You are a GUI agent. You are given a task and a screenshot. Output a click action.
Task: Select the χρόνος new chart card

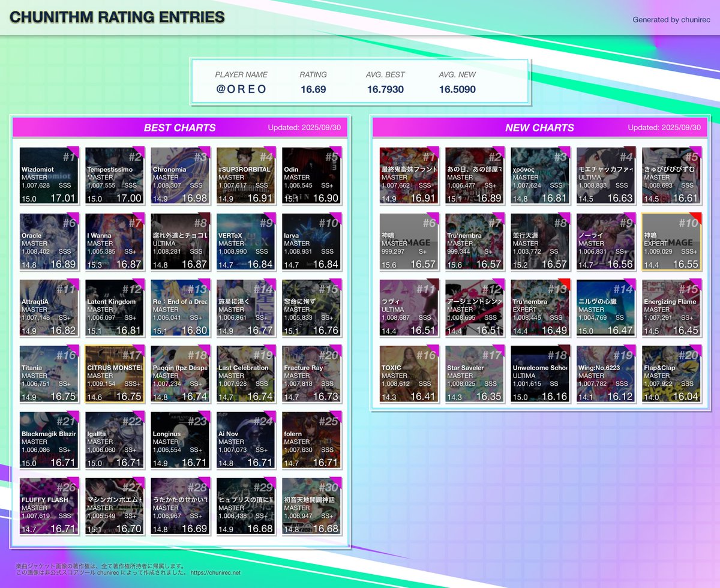click(541, 175)
